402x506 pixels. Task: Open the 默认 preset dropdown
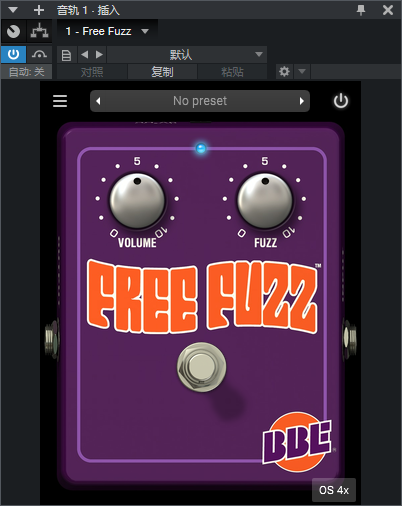click(187, 54)
